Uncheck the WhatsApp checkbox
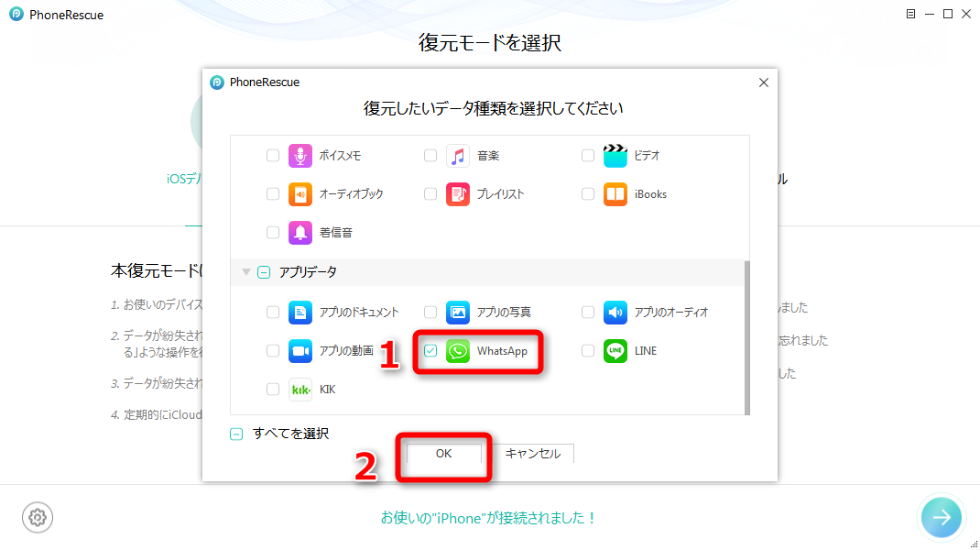The height and width of the screenshot is (550, 980). pyautogui.click(x=430, y=350)
